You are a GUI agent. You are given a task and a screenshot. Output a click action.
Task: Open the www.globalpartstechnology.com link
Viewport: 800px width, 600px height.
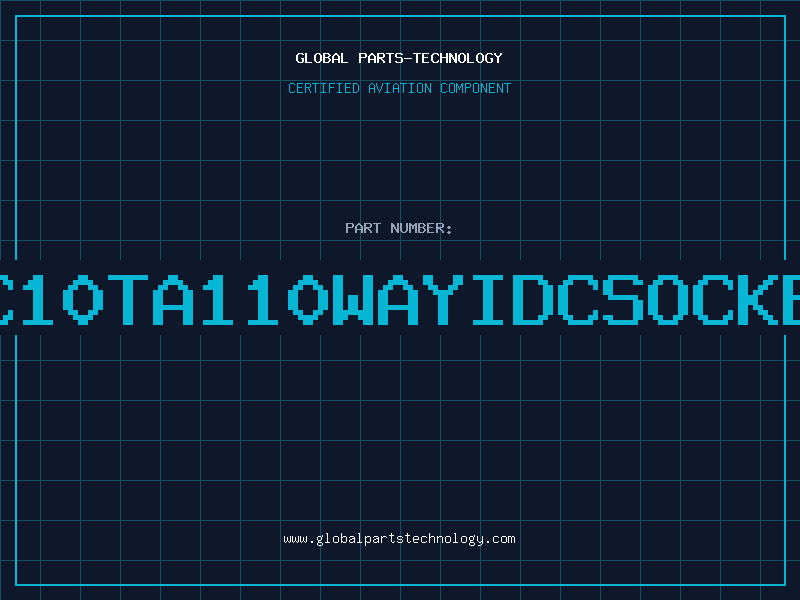coord(399,539)
